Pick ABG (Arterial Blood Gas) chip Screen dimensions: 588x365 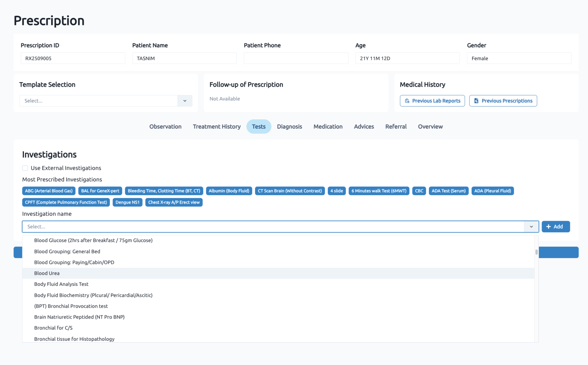(49, 191)
